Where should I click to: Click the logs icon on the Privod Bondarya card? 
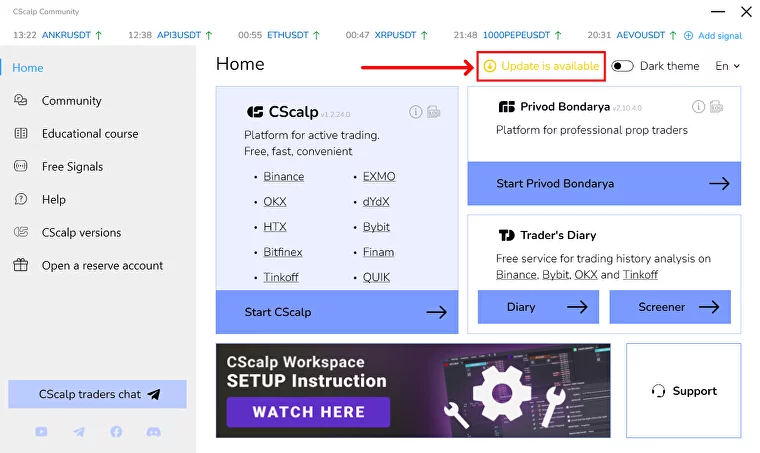pyautogui.click(x=718, y=107)
